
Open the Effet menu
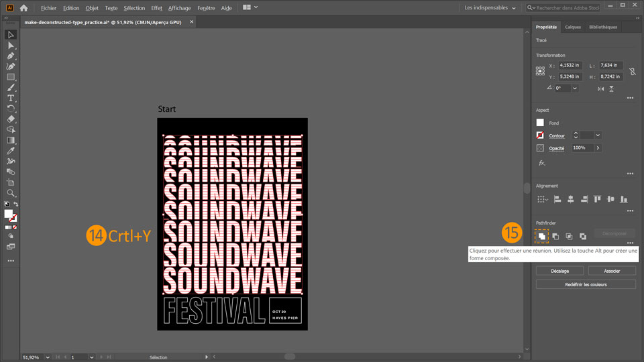pyautogui.click(x=156, y=8)
